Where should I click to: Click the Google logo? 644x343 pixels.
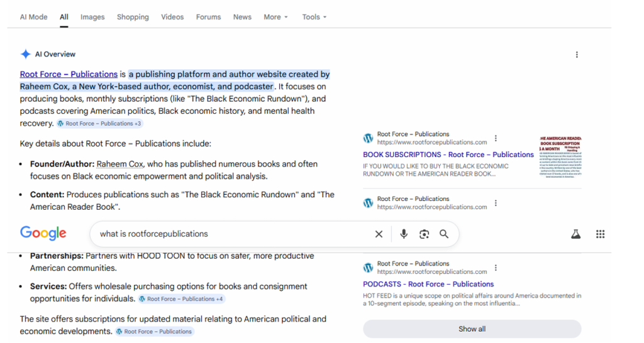click(43, 233)
